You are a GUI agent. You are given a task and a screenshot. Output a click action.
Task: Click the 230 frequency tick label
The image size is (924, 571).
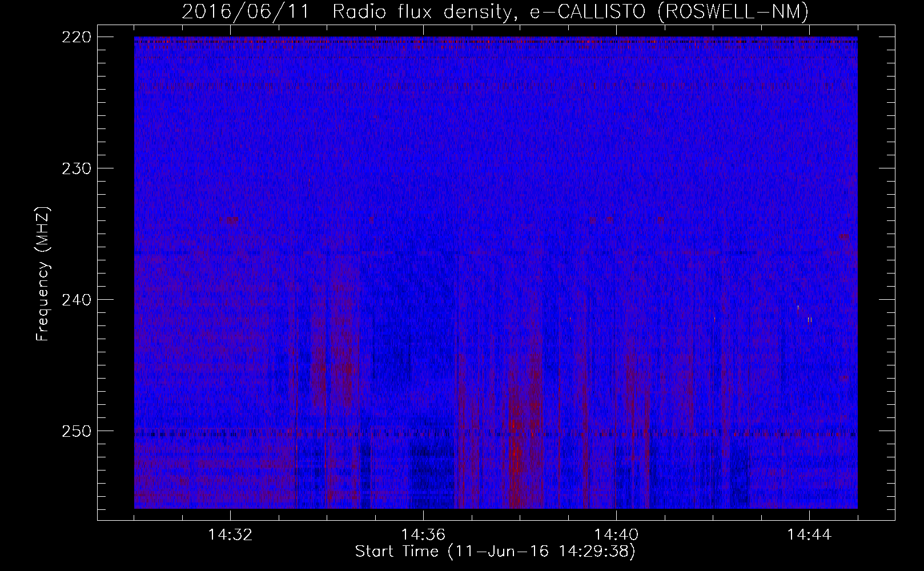point(76,168)
